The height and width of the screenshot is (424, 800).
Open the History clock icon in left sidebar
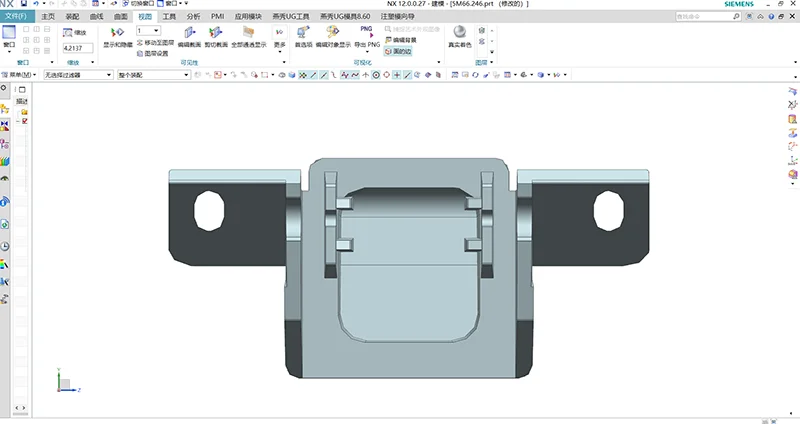[x=5, y=246]
